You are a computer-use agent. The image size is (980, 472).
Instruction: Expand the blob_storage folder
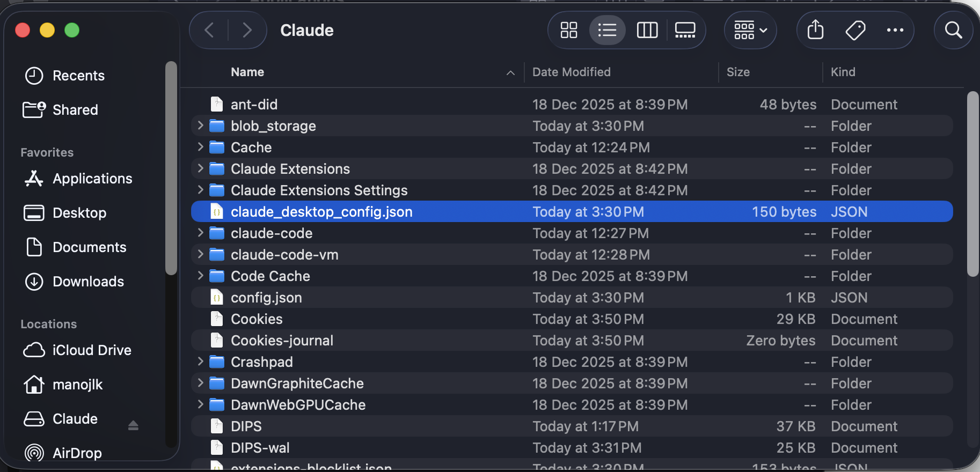pos(200,126)
